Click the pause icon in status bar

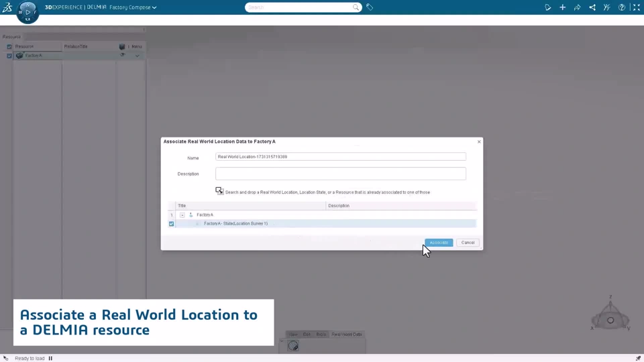coord(50,358)
